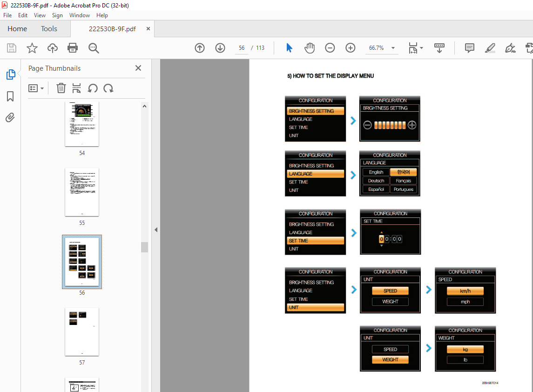Viewport: 533px width, 392px height.
Task: Open the Edit menu
Action: point(23,15)
